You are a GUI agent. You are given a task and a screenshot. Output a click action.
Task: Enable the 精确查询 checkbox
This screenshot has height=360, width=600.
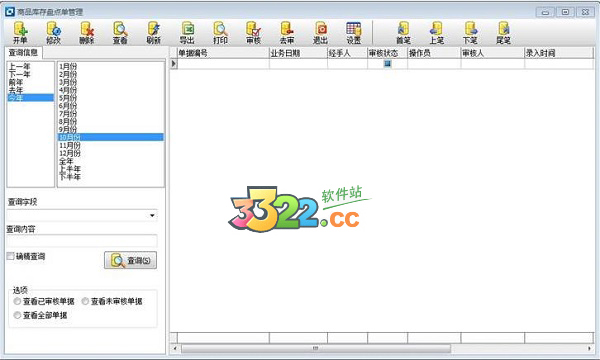point(10,256)
